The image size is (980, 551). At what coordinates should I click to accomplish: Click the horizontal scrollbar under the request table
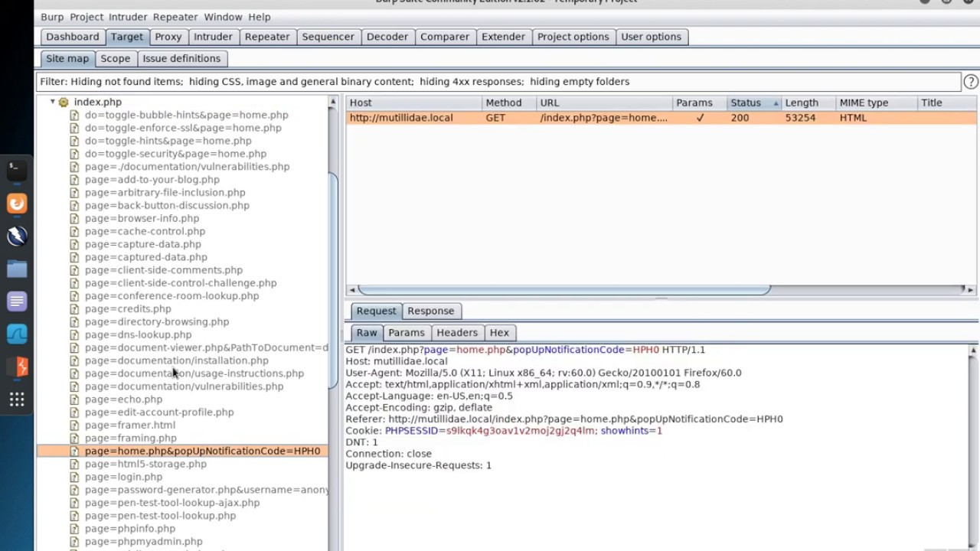563,289
